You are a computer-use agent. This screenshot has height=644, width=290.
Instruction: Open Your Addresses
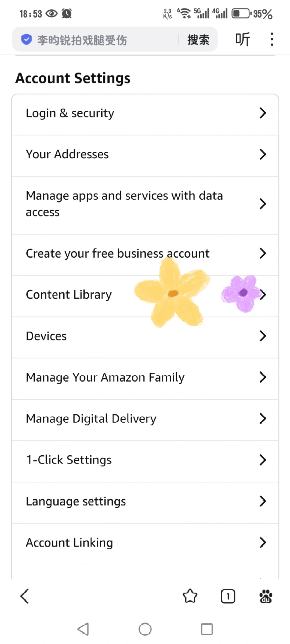(x=67, y=154)
